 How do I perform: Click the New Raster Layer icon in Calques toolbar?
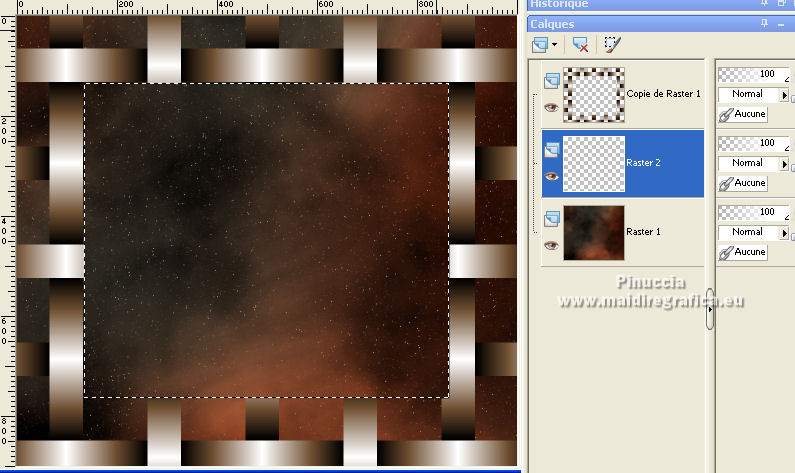(540, 45)
